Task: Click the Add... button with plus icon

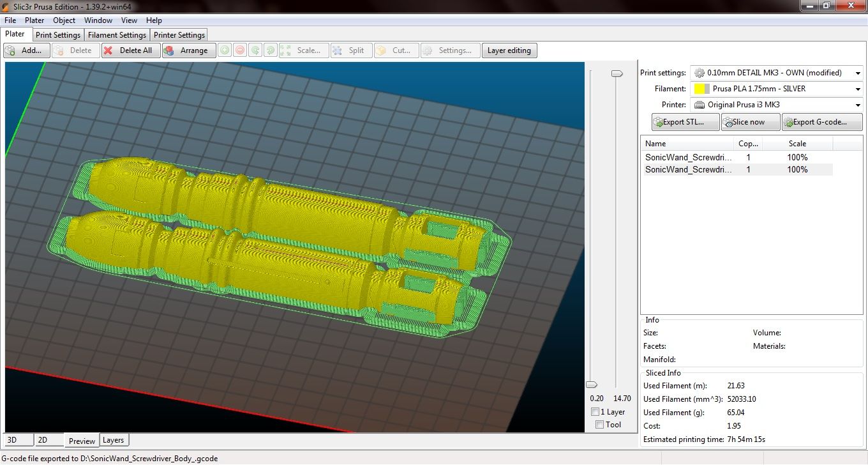Action: click(26, 50)
